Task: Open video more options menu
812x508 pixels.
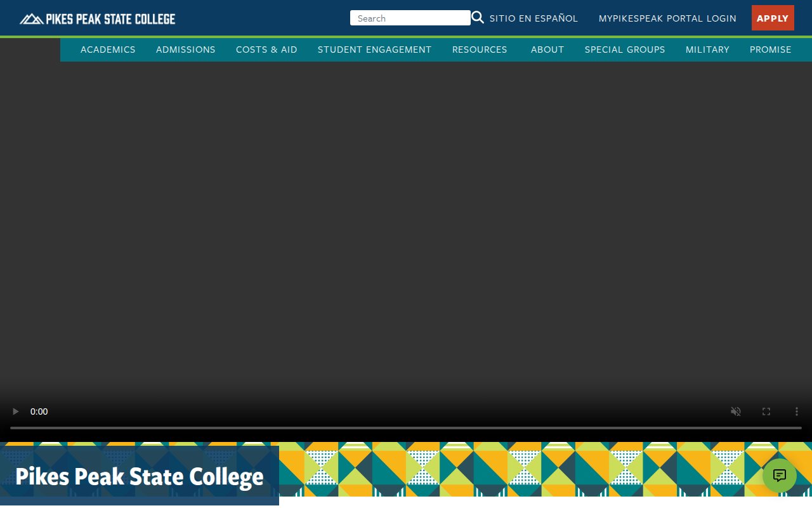Action: coord(797,411)
